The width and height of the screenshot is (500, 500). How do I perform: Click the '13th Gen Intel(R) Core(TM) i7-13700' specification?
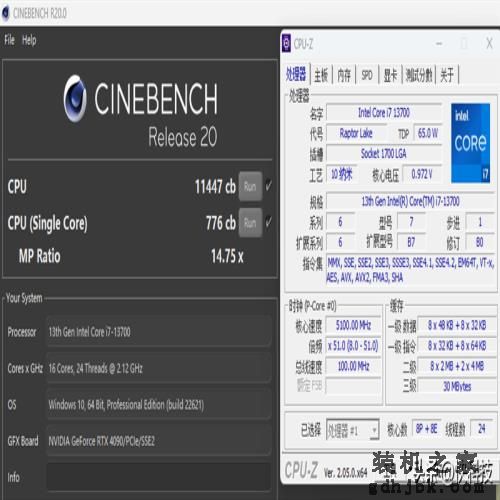click(411, 201)
